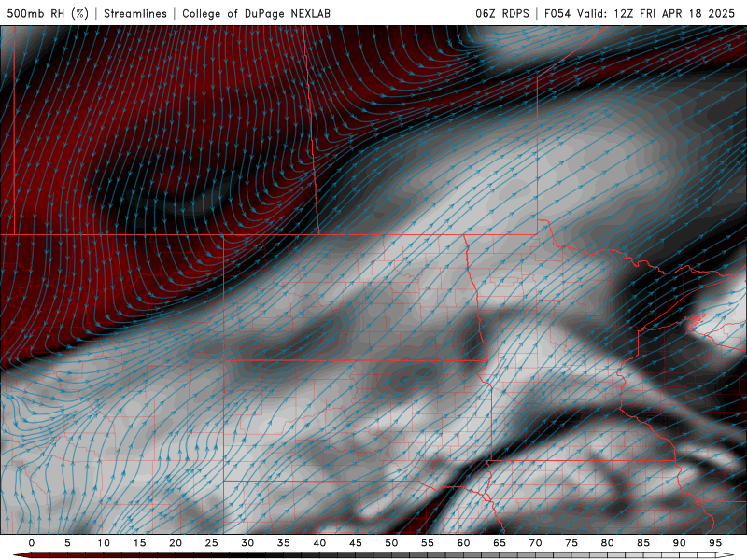This screenshot has width=747, height=560.
Task: Click the "60" label on the color scale
Action: (x=463, y=543)
